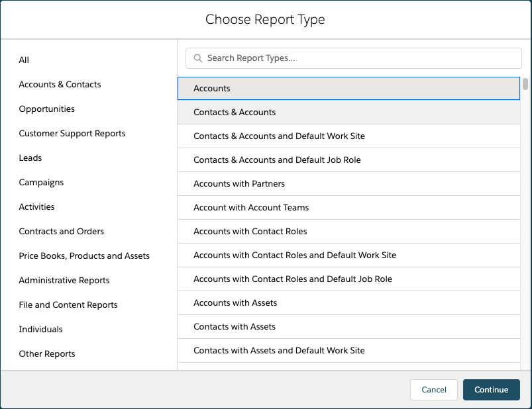Choose File and Content Reports
The width and height of the screenshot is (532, 409).
[x=68, y=305]
